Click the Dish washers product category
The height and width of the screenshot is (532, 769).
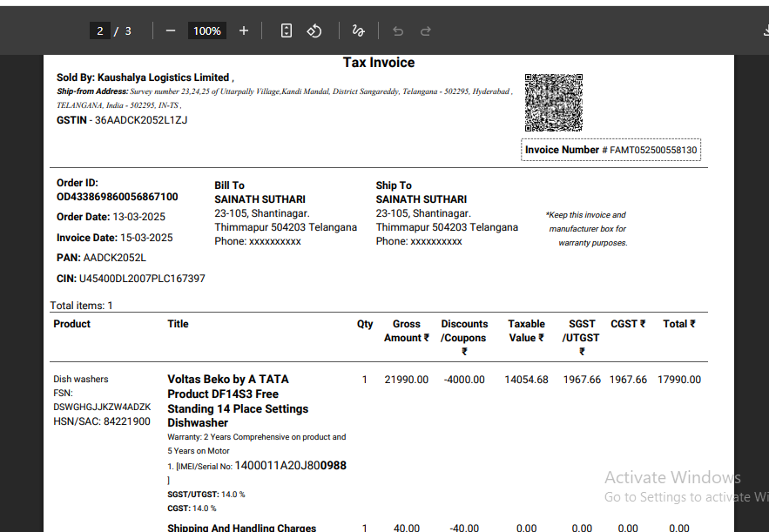pos(80,379)
